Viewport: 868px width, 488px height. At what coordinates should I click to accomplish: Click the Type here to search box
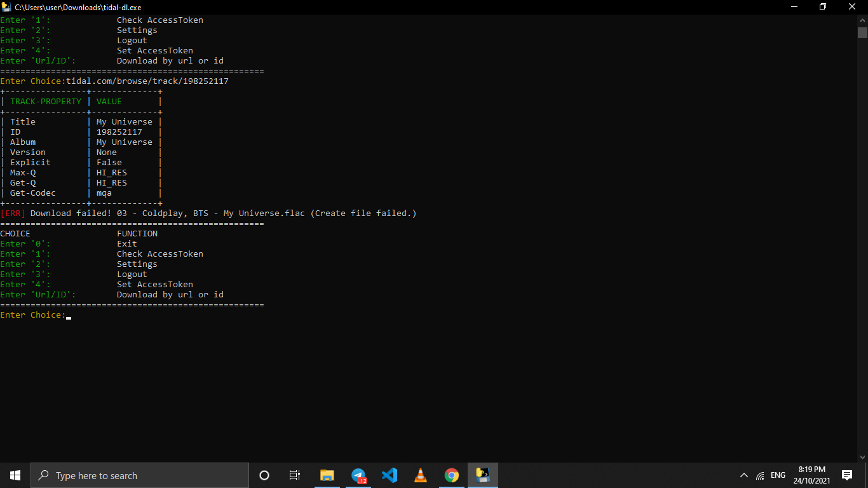pos(140,475)
